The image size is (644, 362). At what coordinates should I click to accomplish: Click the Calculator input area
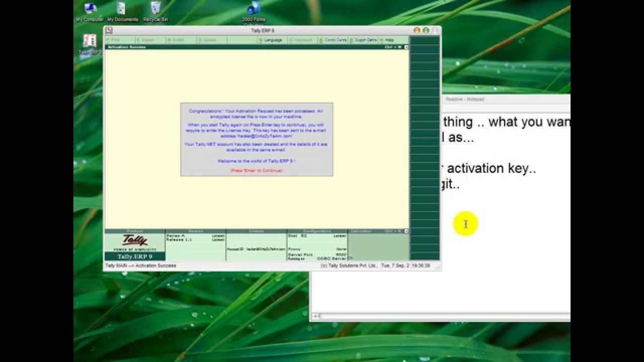coord(378,247)
